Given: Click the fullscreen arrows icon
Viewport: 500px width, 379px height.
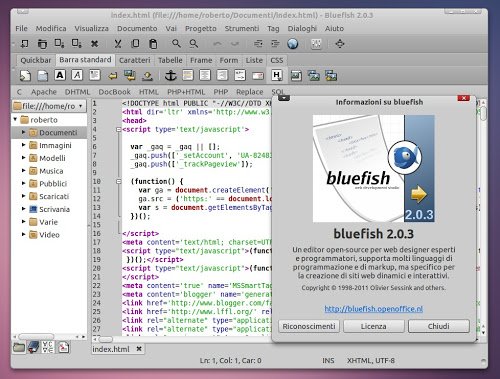Looking at the screenshot, I should (x=340, y=44).
